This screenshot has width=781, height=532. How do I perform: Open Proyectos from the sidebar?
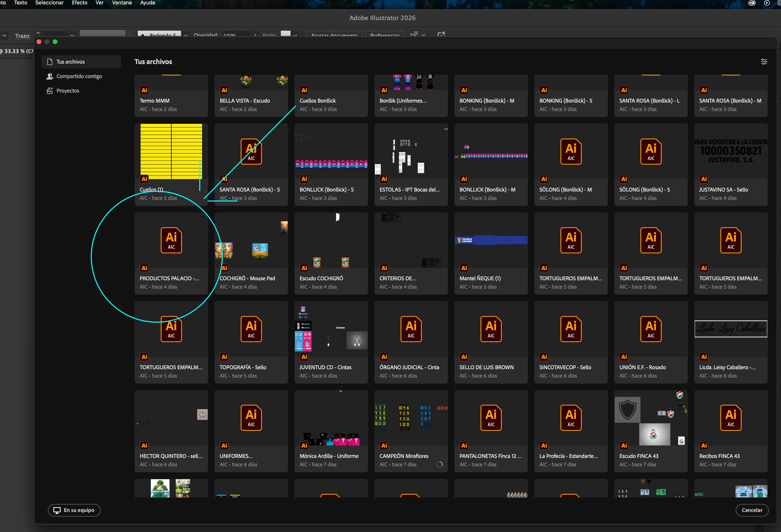[67, 91]
